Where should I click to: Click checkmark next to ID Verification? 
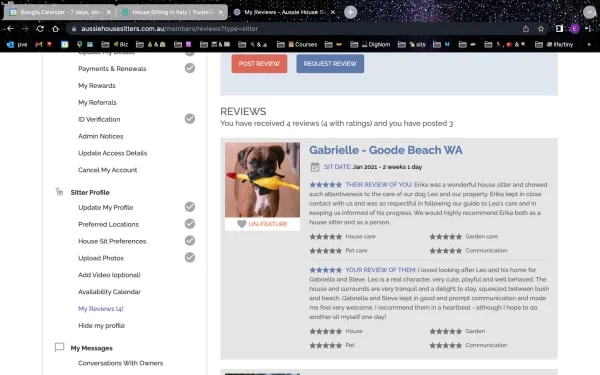(190, 119)
